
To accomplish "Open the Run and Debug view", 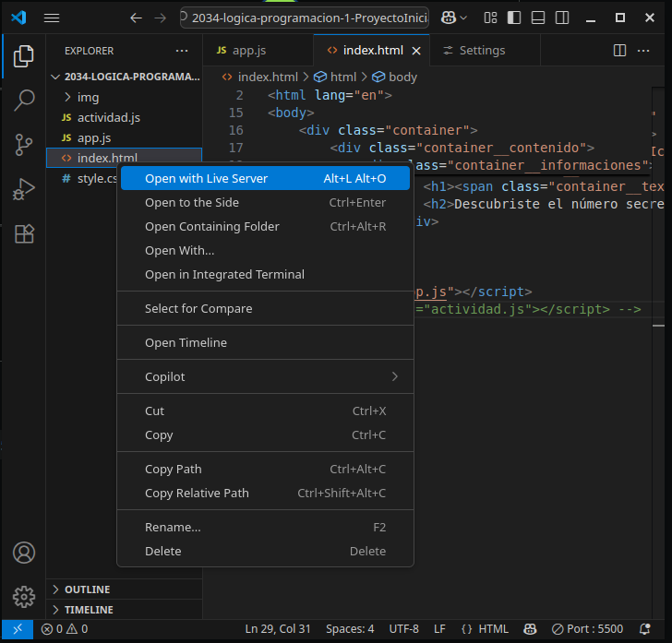I will click(x=24, y=189).
